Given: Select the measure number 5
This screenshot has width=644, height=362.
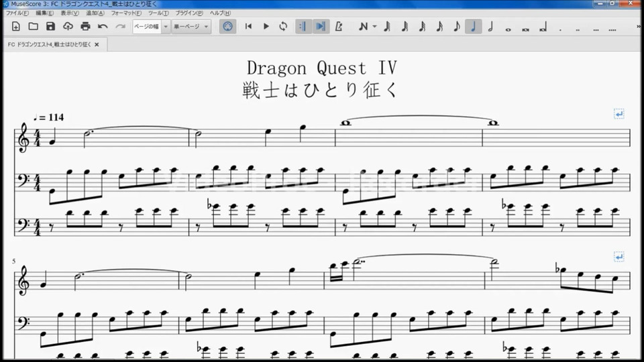Looking at the screenshot, I should 14,261.
